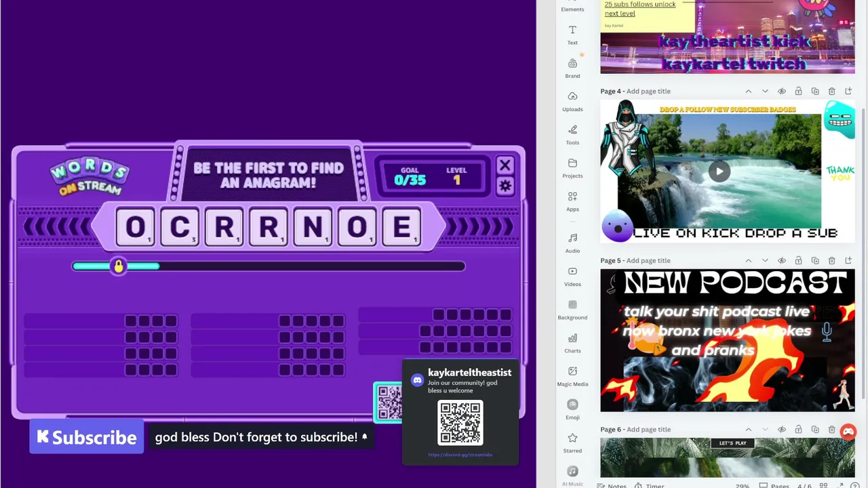The image size is (868, 488).
Task: Click the Discord QR code
Action: 460,424
